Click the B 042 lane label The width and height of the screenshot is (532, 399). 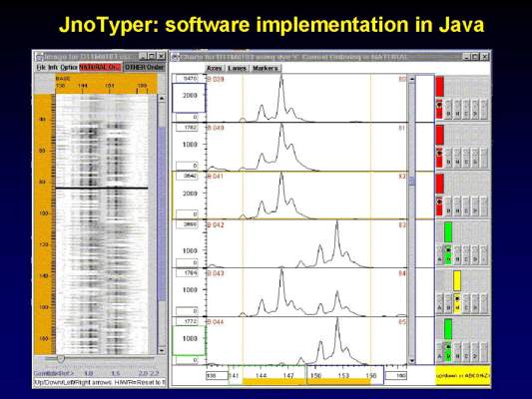click(x=216, y=224)
